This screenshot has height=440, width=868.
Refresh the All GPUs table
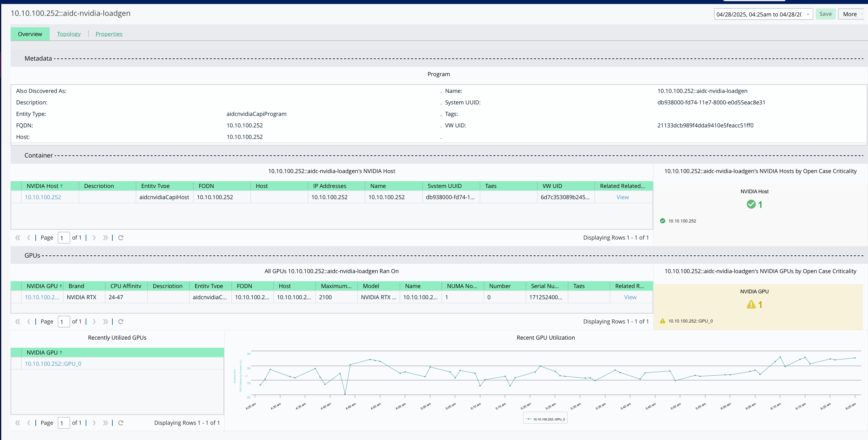click(x=121, y=322)
